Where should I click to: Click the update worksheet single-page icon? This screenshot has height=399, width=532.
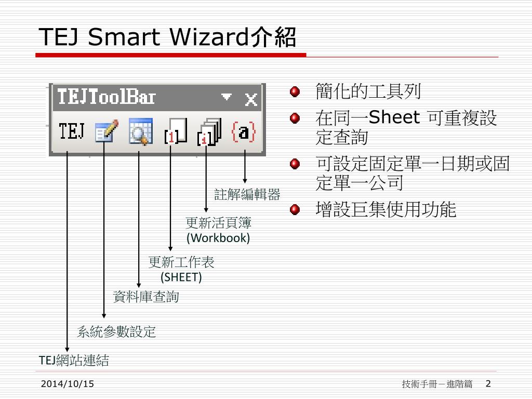[x=176, y=131]
